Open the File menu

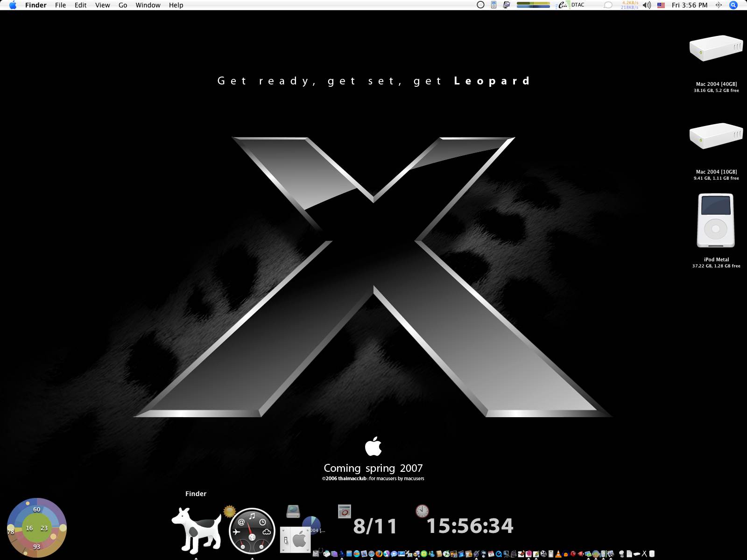pos(60,5)
